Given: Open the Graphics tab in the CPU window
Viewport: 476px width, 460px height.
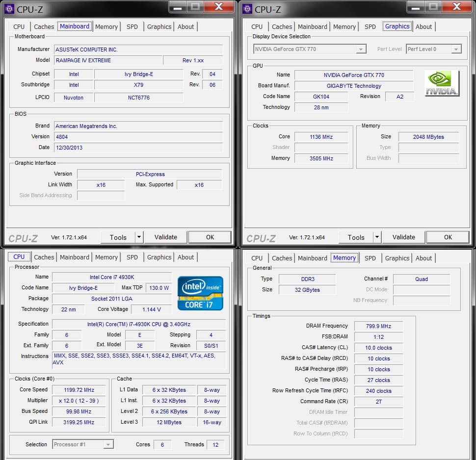Looking at the screenshot, I should coord(159,257).
